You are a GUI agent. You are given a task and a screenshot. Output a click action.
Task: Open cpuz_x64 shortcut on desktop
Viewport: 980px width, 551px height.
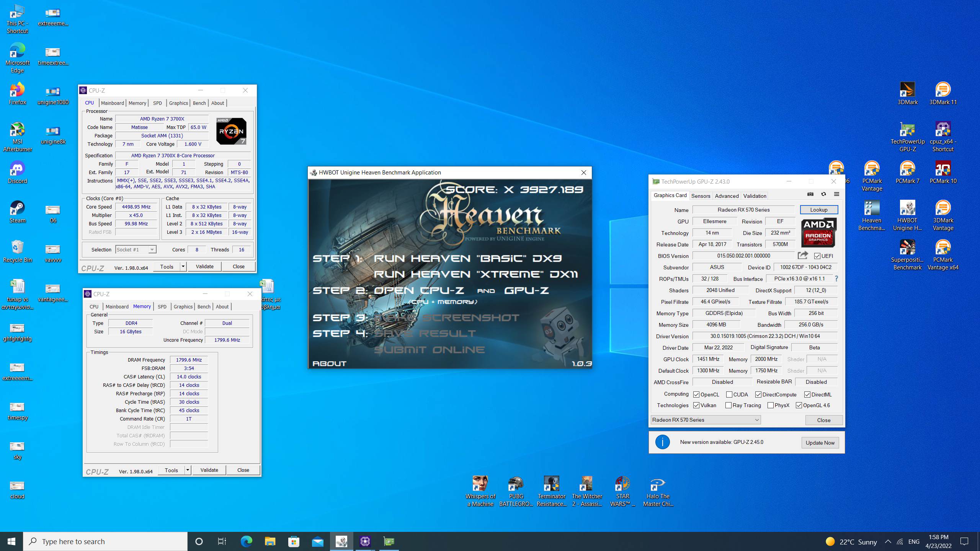(943, 137)
